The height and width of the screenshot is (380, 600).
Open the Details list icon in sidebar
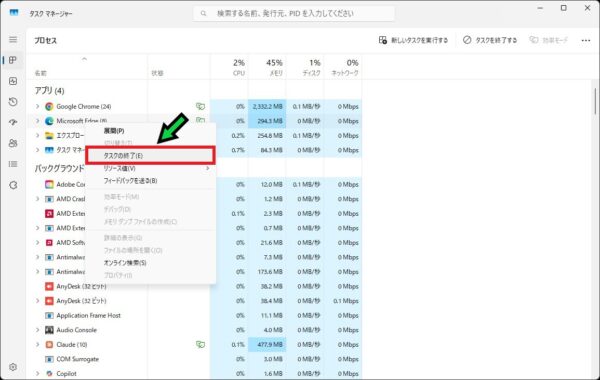13,164
